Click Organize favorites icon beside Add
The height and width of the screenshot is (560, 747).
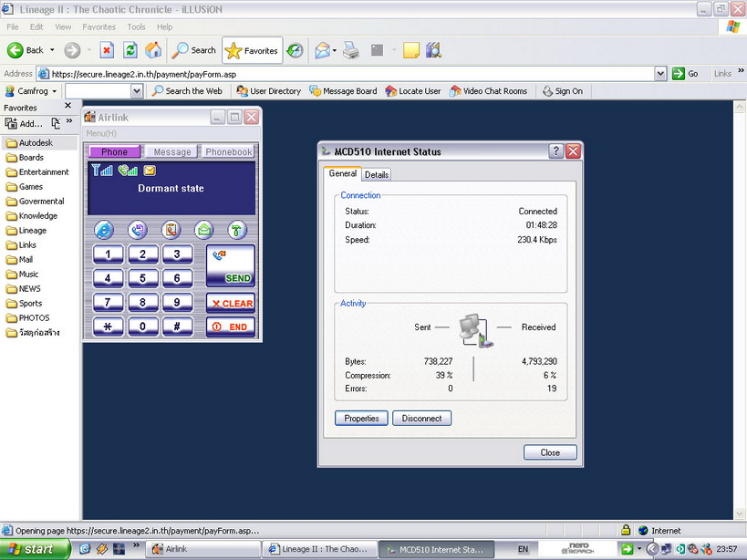click(x=56, y=123)
